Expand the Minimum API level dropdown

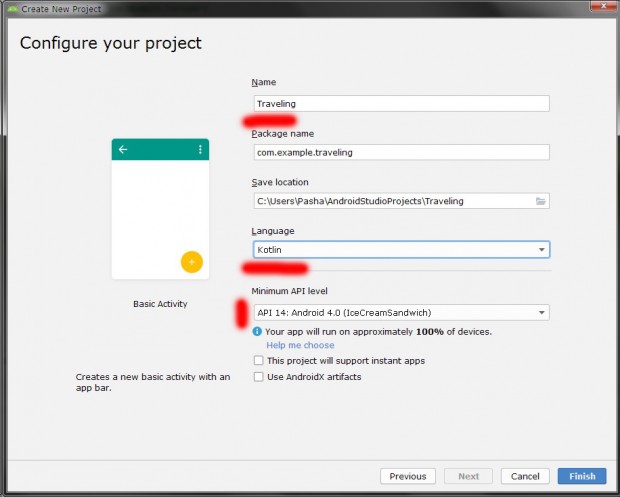coord(401,313)
